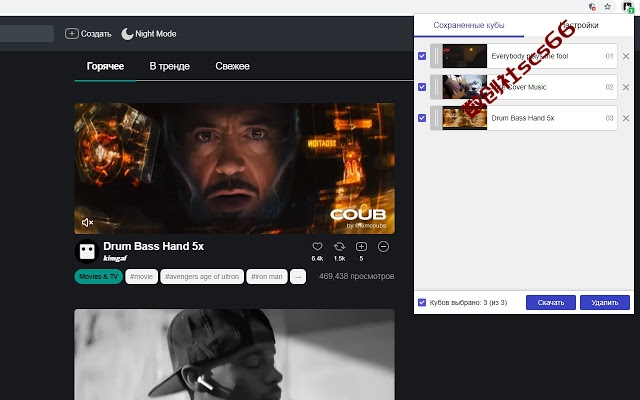Remove Drum Bass Hand 5x from saved list

coord(626,118)
